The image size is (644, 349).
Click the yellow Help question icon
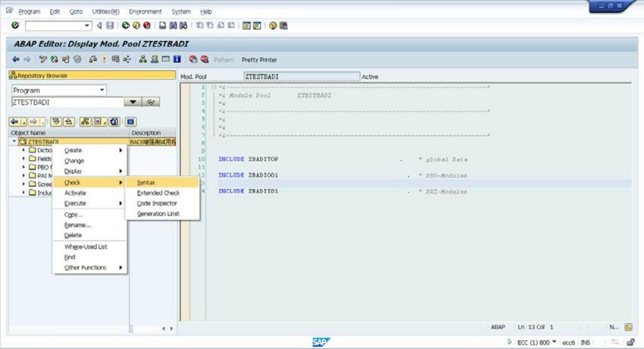(273, 25)
